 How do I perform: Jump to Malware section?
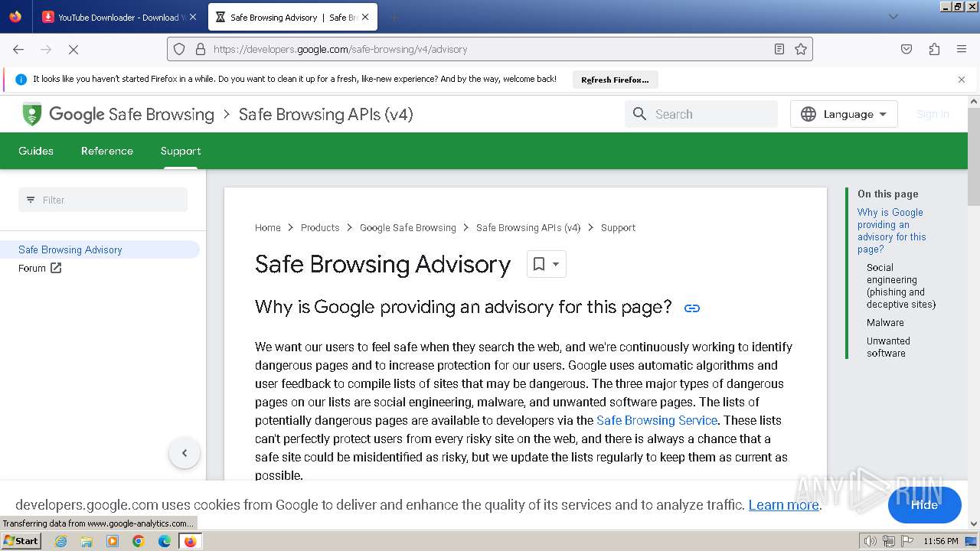(x=885, y=322)
